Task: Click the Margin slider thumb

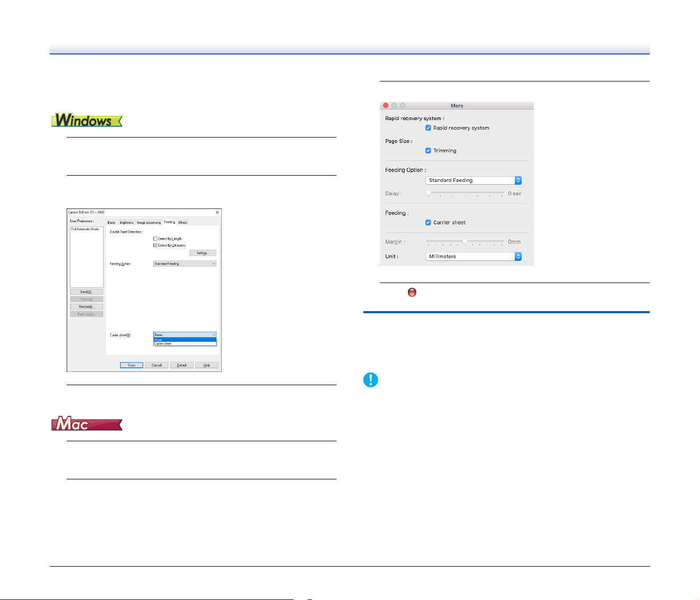Action: click(x=465, y=241)
